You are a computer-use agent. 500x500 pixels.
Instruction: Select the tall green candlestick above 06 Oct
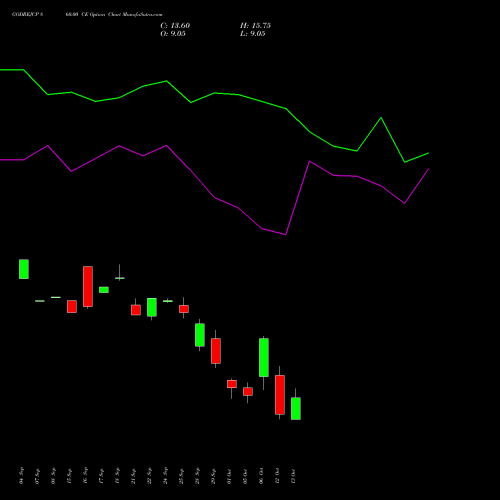264,357
